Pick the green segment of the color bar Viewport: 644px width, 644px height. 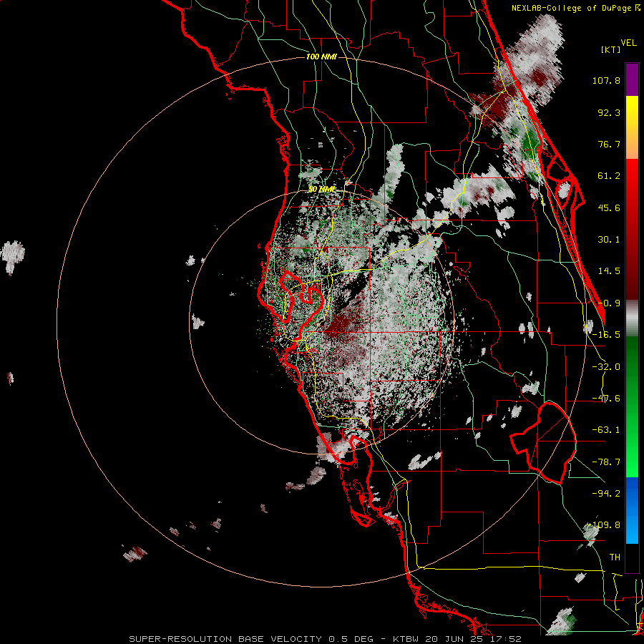point(632,406)
